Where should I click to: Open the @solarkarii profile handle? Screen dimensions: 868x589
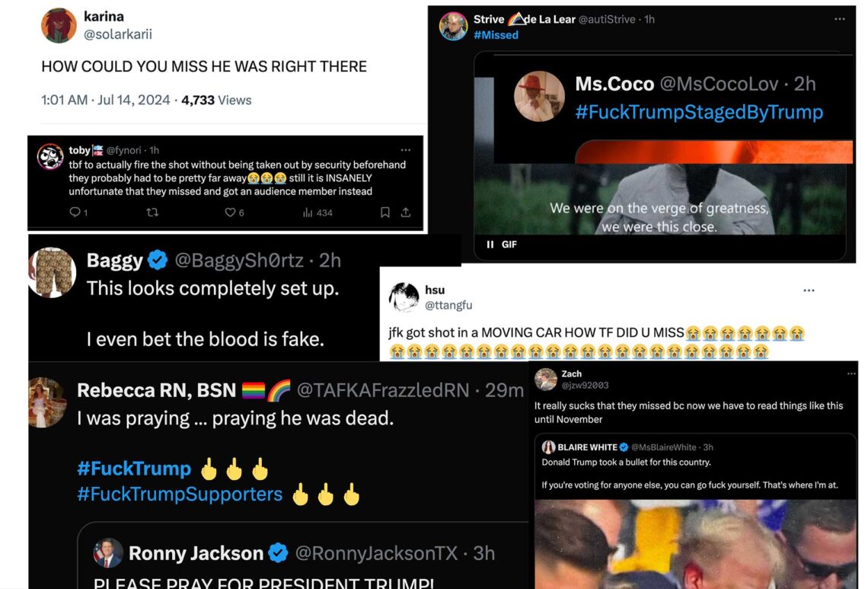point(118,34)
